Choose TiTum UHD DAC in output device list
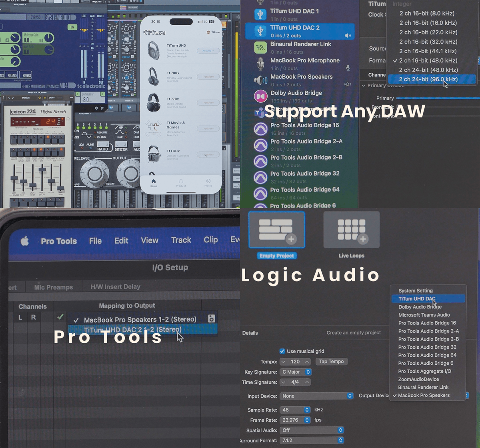Screen dimensions: 480x448 [428, 299]
